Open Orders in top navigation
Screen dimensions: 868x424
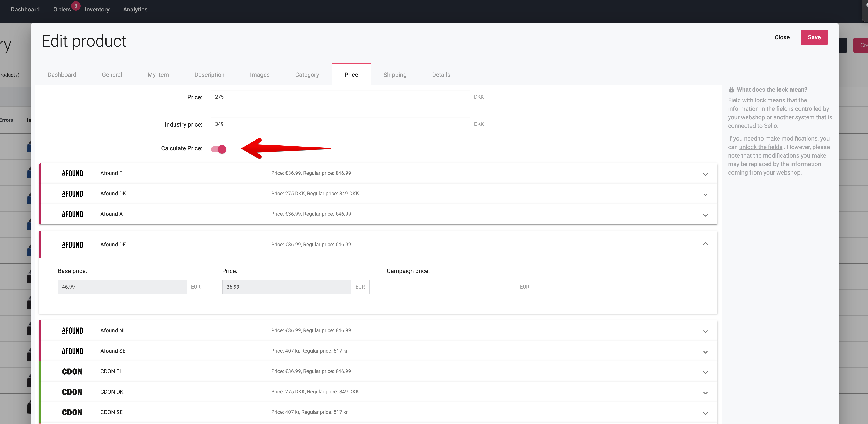(x=62, y=9)
